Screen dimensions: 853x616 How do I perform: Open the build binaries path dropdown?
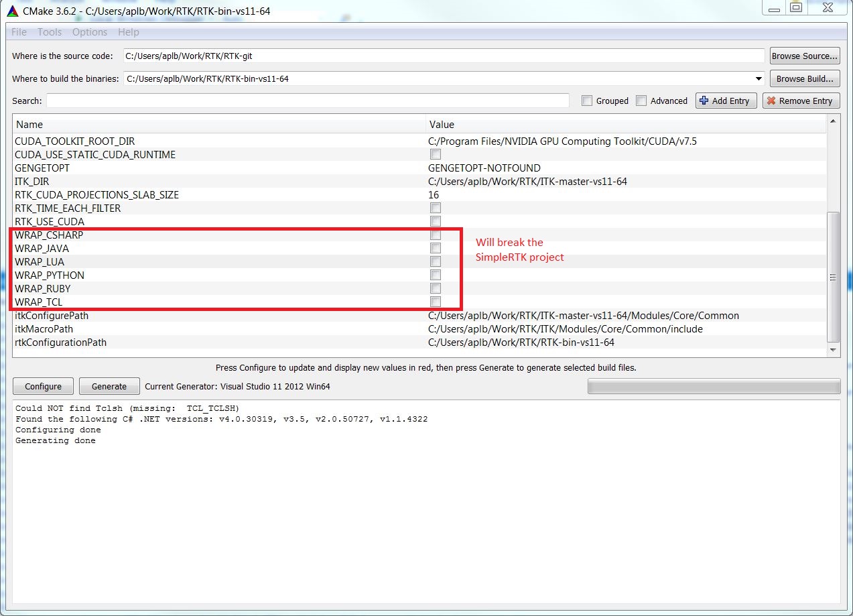(x=759, y=78)
